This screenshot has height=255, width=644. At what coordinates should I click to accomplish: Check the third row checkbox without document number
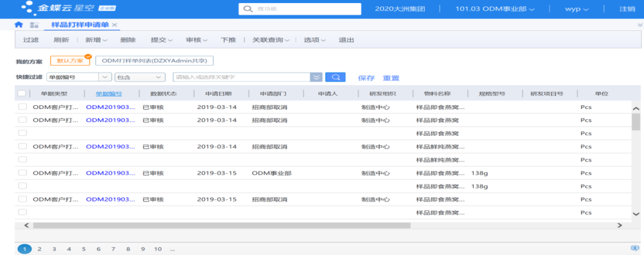coord(23,133)
